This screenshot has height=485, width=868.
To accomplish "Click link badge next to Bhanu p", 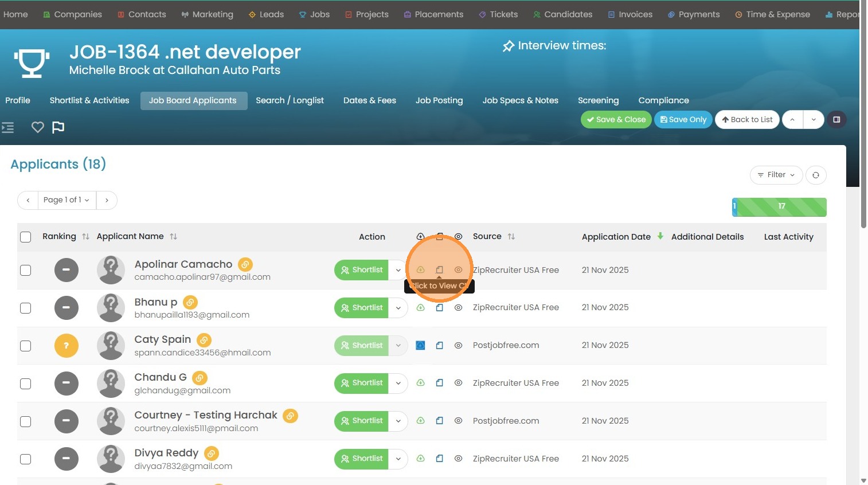I will tap(190, 302).
